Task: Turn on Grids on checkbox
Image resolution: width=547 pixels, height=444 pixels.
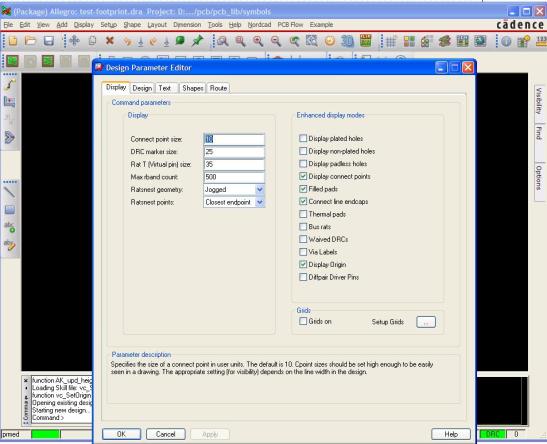Action: pos(303,321)
